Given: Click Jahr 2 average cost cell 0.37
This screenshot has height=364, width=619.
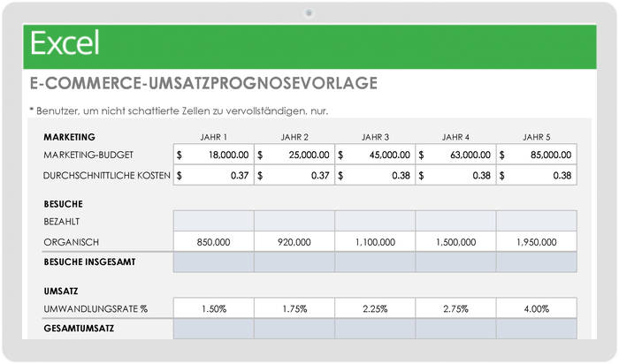Looking at the screenshot, I should click(x=294, y=175).
